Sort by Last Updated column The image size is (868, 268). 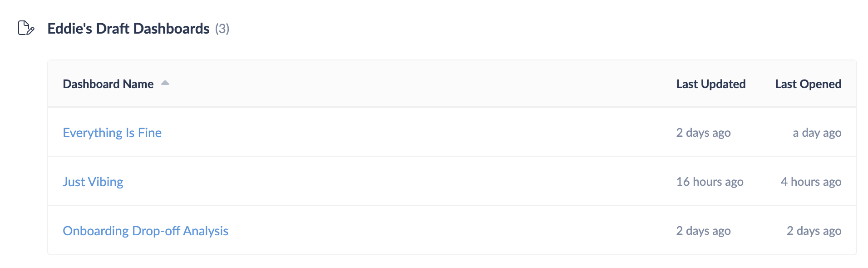pos(710,84)
